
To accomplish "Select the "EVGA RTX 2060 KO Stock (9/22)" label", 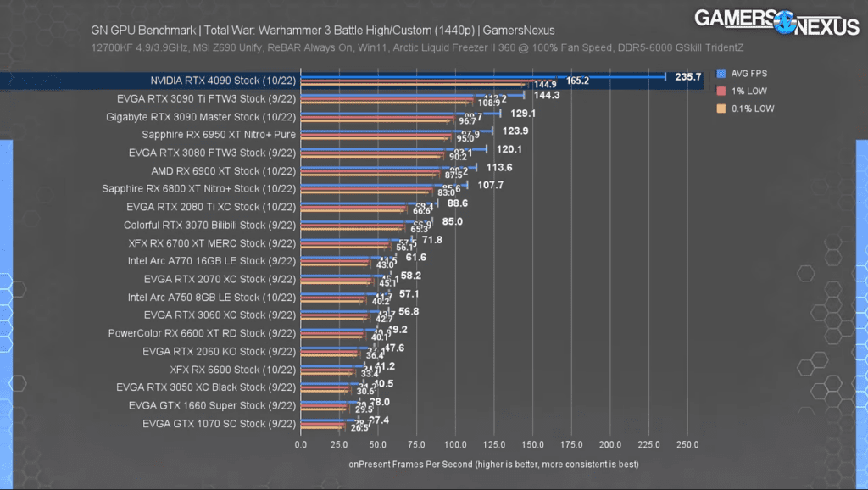I will 220,352.
